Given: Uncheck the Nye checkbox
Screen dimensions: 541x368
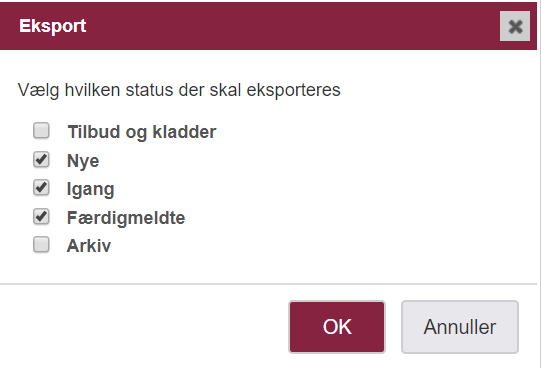Looking at the screenshot, I should [x=41, y=160].
